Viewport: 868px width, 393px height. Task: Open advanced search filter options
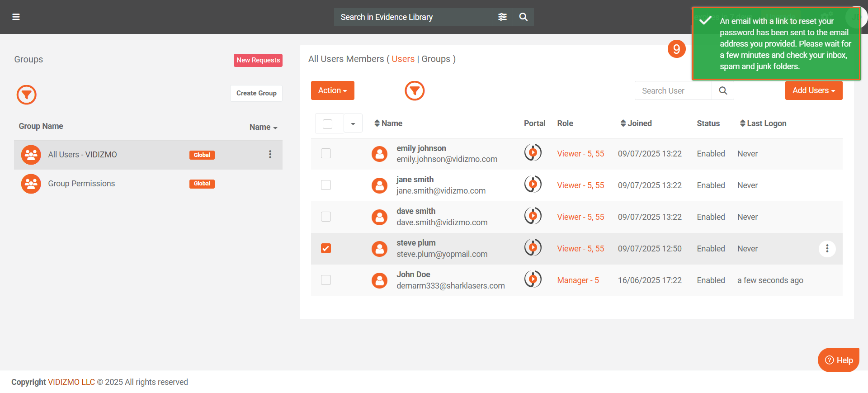[x=502, y=17]
